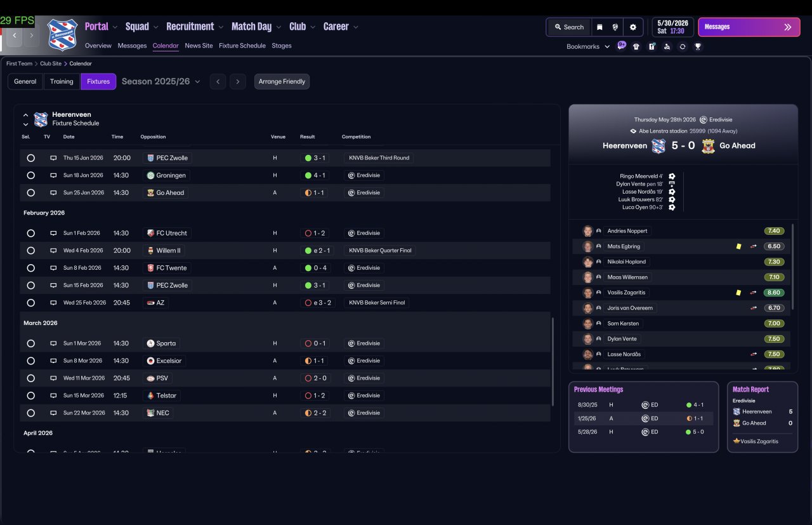Click the TV icon on the Groningen row

coord(53,175)
